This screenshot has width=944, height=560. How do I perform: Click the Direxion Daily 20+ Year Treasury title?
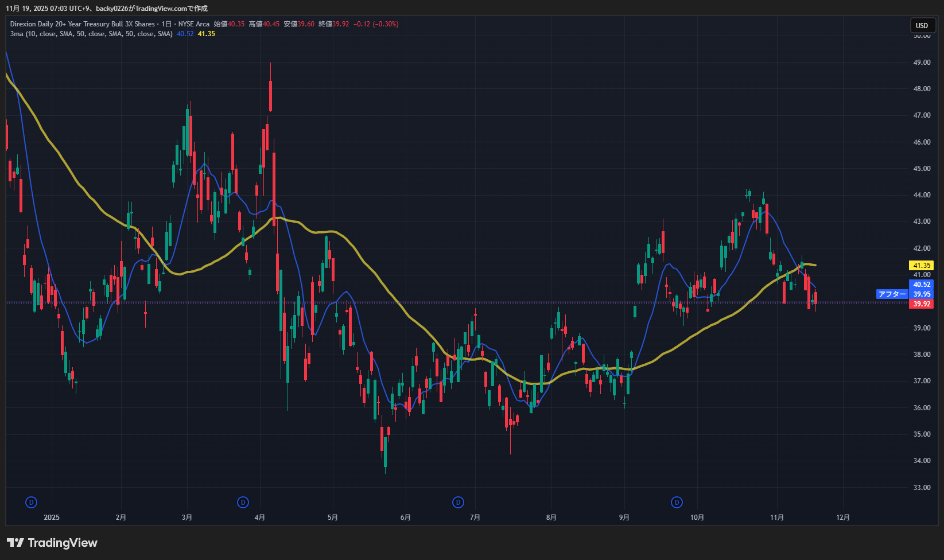82,24
